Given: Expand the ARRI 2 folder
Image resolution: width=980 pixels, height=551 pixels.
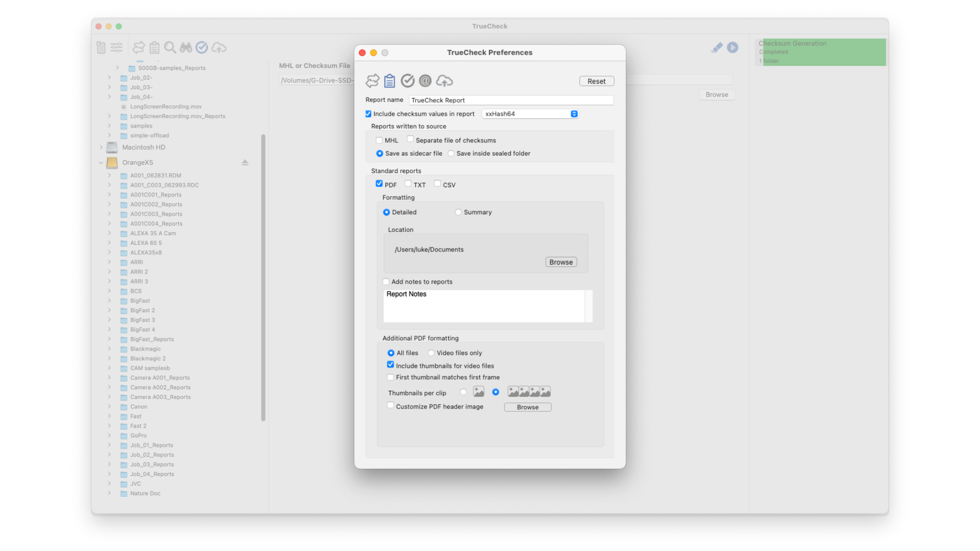Looking at the screenshot, I should [x=109, y=272].
